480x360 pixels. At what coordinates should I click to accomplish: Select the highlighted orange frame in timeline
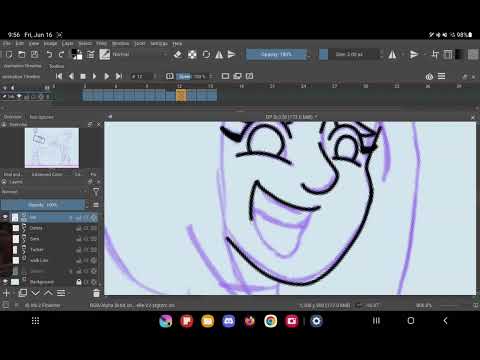(181, 95)
